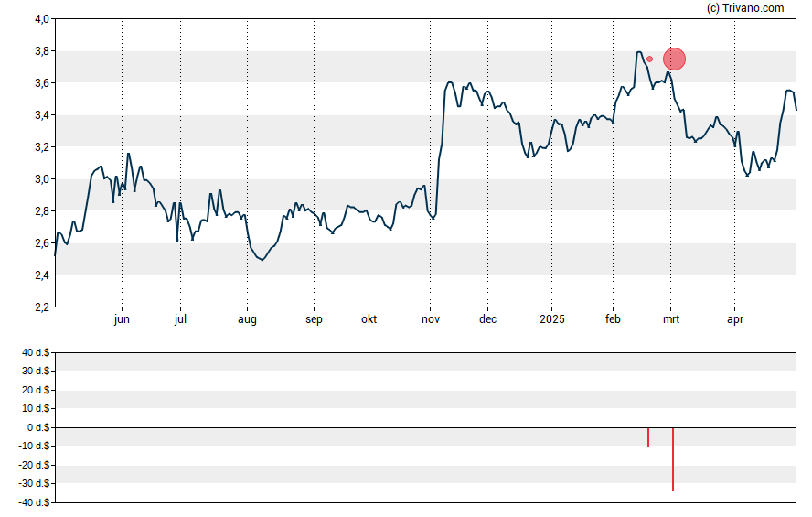The image size is (812, 517).
Task: Click the 'dec' month label
Action: click(x=487, y=318)
